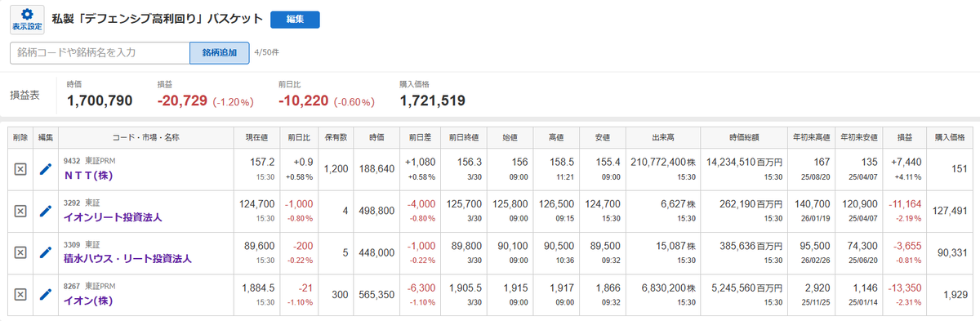The image size is (980, 321).
Task: Delete the NTT(株) row
Action: point(20,169)
